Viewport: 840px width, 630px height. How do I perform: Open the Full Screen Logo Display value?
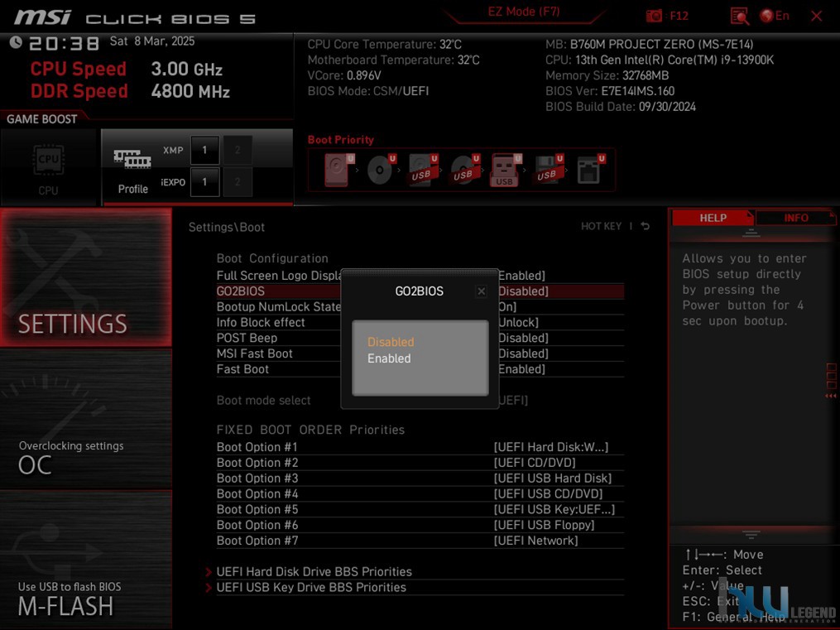521,276
